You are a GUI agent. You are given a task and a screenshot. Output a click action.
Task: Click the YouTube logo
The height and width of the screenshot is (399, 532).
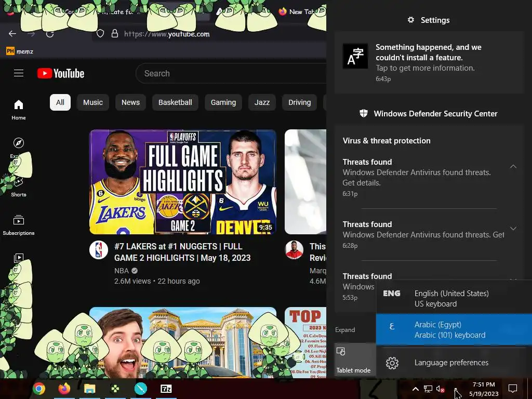[x=61, y=73]
